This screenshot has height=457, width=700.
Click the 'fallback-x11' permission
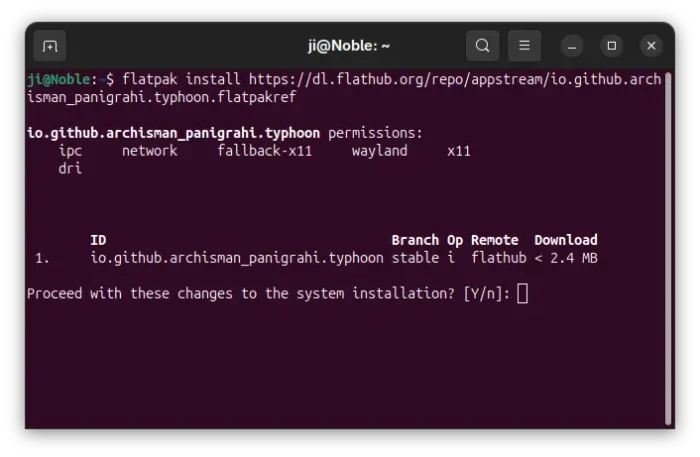tap(264, 151)
